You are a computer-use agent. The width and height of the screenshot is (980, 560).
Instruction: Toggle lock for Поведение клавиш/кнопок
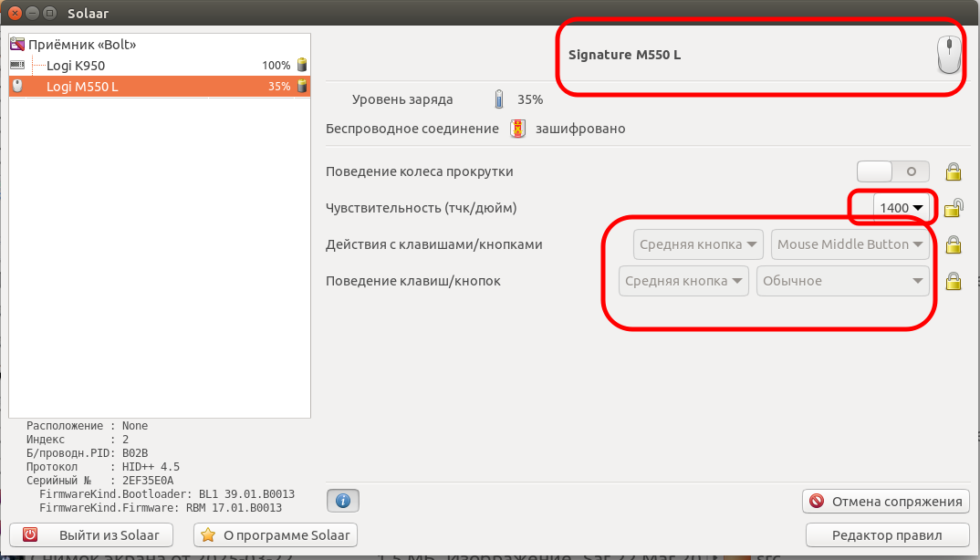(x=954, y=281)
